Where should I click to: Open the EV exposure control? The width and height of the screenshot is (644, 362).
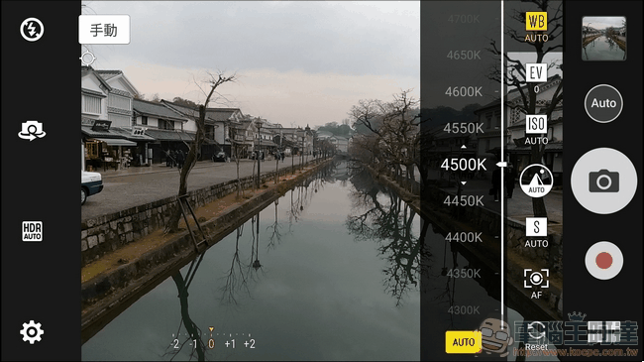[536, 77]
